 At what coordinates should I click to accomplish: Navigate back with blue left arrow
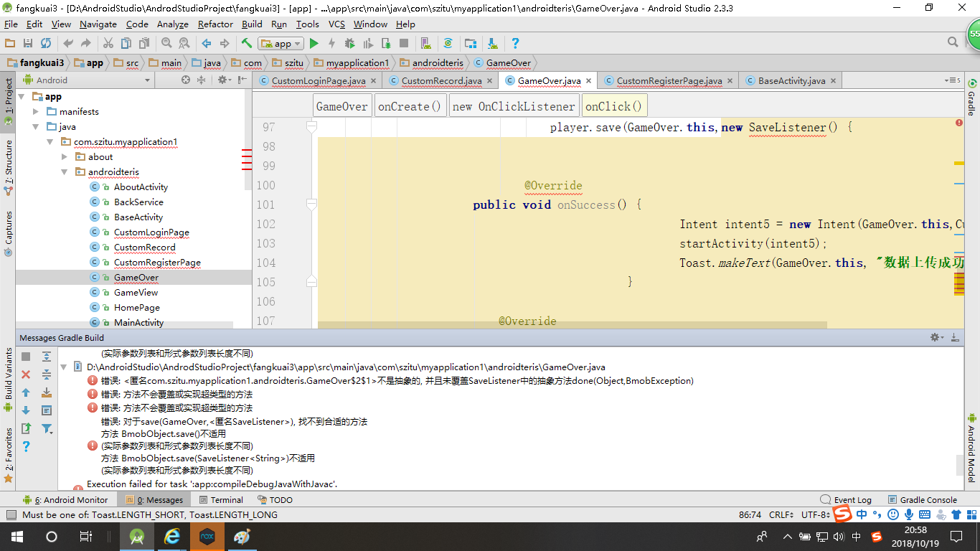pos(207,44)
